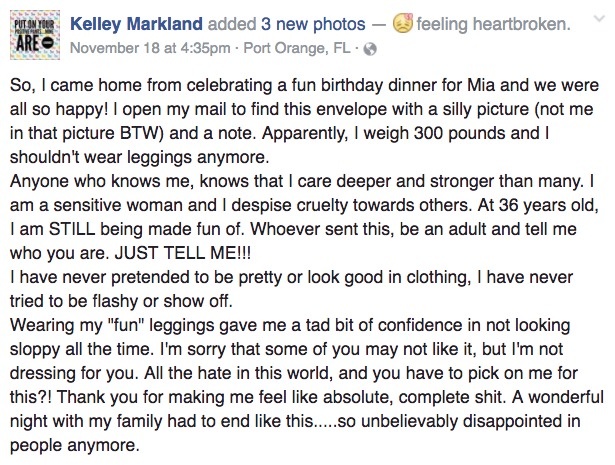Select the 'feeling heartbroken.' status text
This screenshot has height=465, width=615.
493,24
